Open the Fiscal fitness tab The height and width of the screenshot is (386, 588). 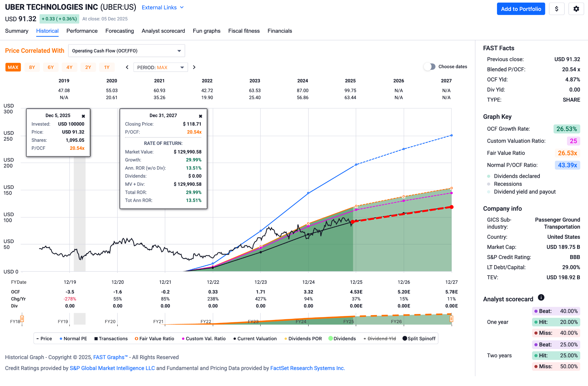[x=244, y=31]
